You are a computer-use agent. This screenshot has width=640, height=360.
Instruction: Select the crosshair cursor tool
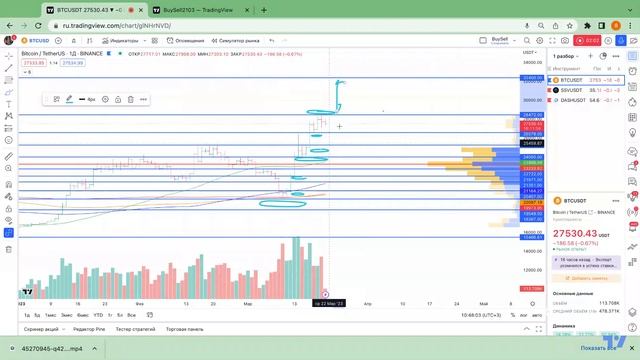click(9, 56)
